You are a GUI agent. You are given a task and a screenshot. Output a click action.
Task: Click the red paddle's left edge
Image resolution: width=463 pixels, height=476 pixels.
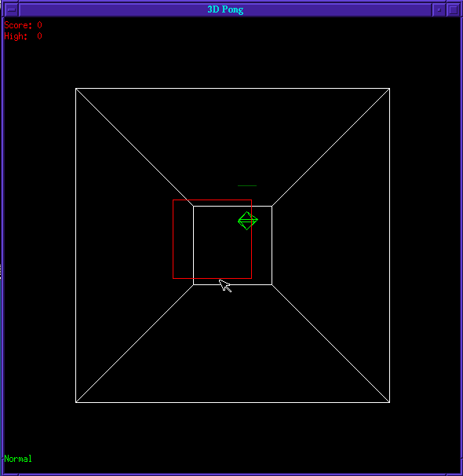point(173,239)
